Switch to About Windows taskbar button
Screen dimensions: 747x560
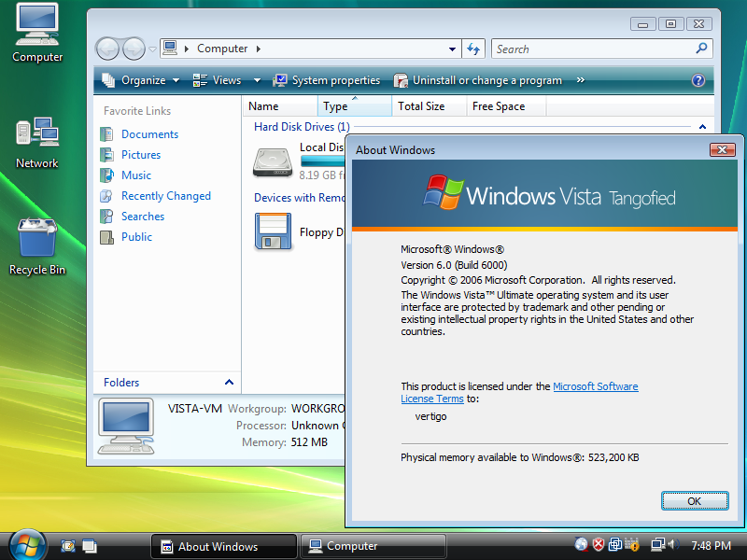[224, 546]
